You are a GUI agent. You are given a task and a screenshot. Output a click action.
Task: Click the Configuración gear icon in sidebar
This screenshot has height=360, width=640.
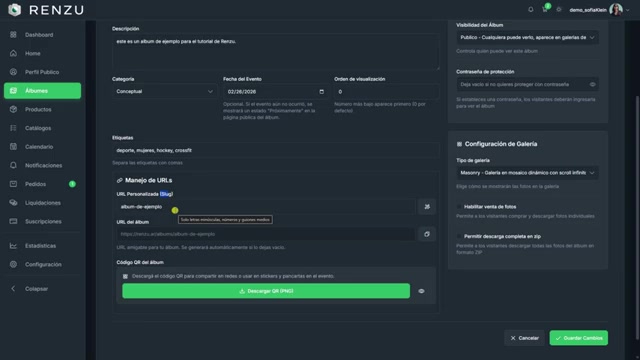13,264
